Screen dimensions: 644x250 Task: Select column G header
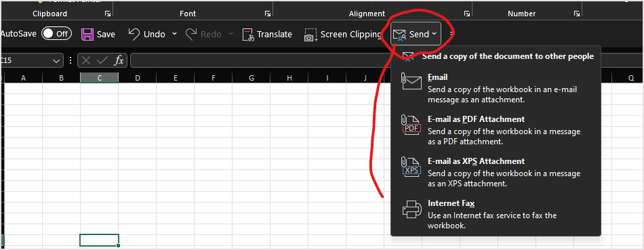coord(251,78)
